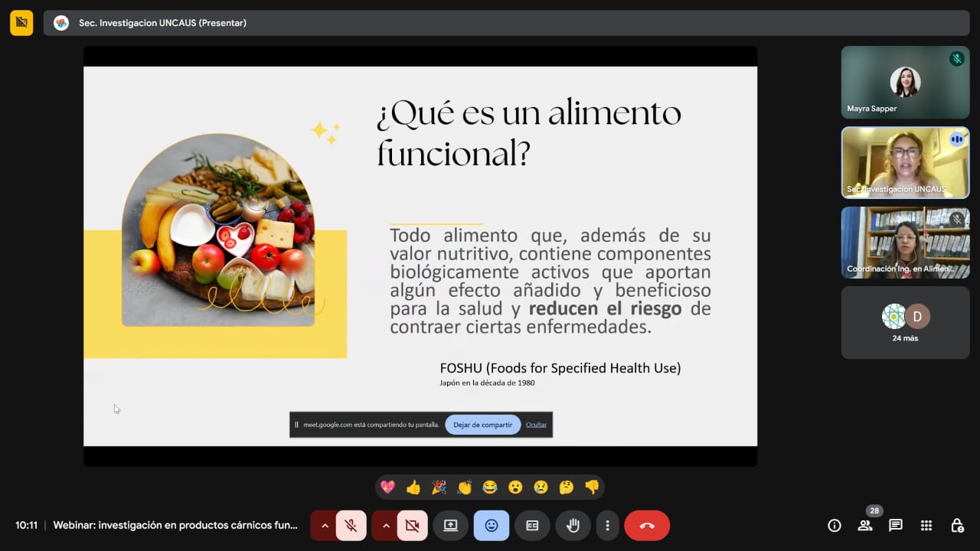Send the sparkling heart reaction
Image resolution: width=980 pixels, height=551 pixels.
(388, 487)
